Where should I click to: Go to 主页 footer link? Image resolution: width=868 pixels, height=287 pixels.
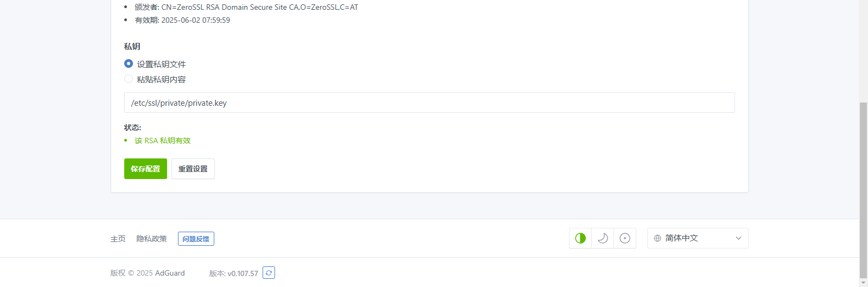coord(118,239)
